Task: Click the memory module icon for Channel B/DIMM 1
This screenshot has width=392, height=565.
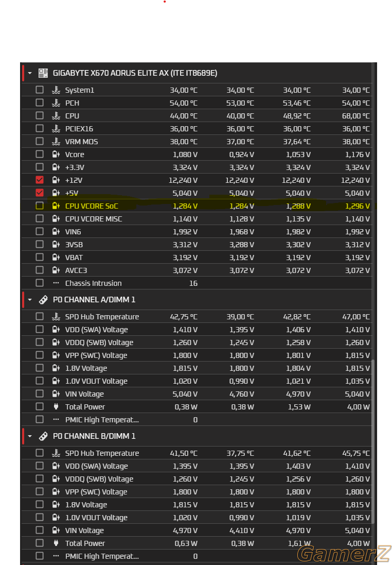Action: point(43,436)
